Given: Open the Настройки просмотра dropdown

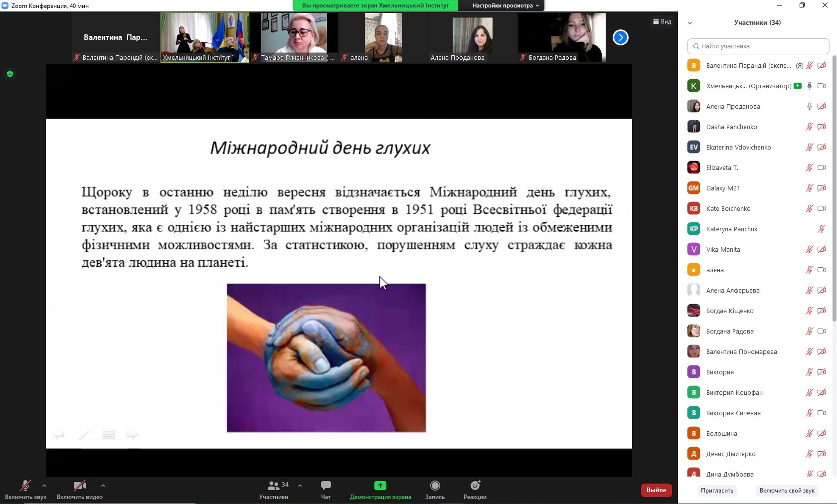Looking at the screenshot, I should pyautogui.click(x=505, y=5).
